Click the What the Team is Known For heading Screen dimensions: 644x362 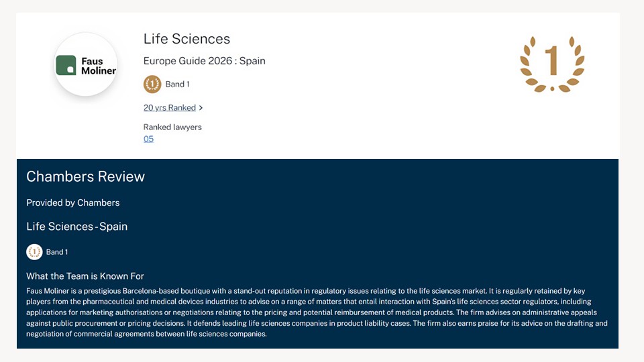[85, 276]
